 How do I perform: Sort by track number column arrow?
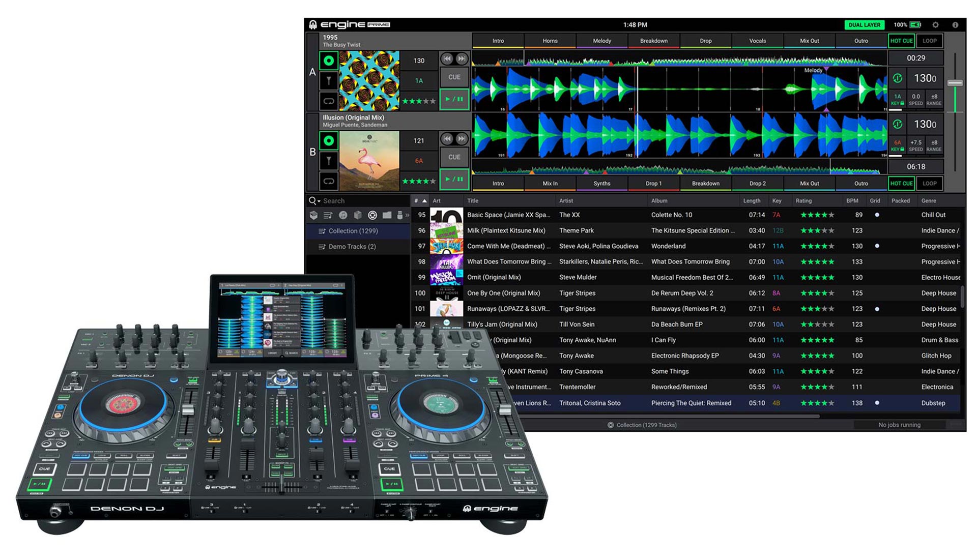(424, 200)
